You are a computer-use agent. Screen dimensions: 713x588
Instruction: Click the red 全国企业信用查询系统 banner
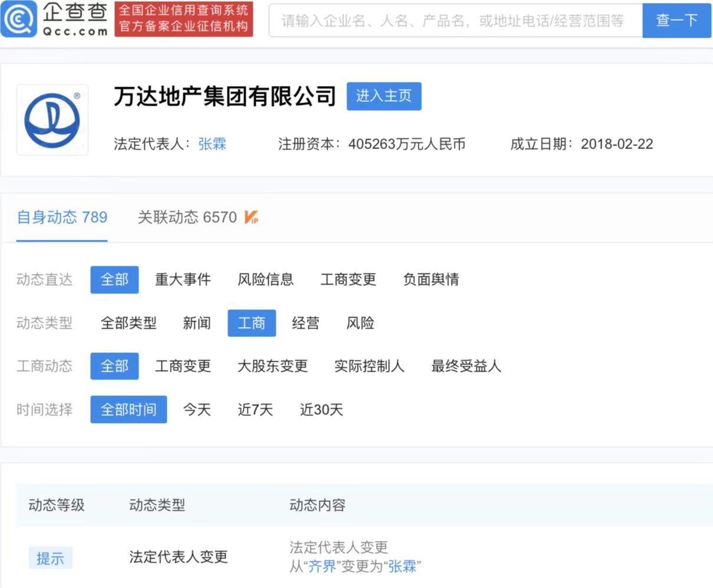(x=184, y=19)
